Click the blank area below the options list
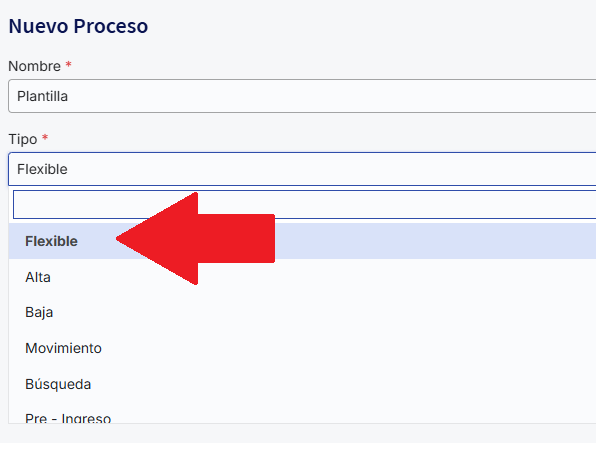 pos(298,433)
